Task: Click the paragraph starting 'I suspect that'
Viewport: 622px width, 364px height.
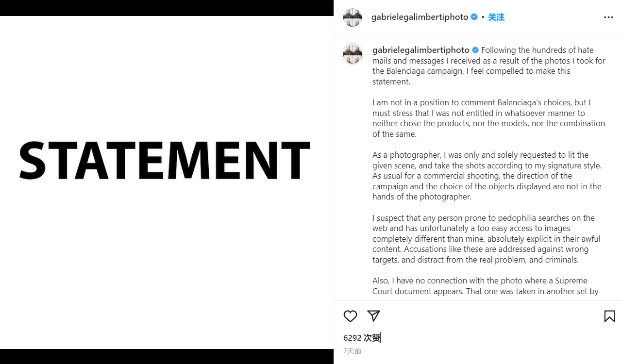Action: [x=487, y=239]
